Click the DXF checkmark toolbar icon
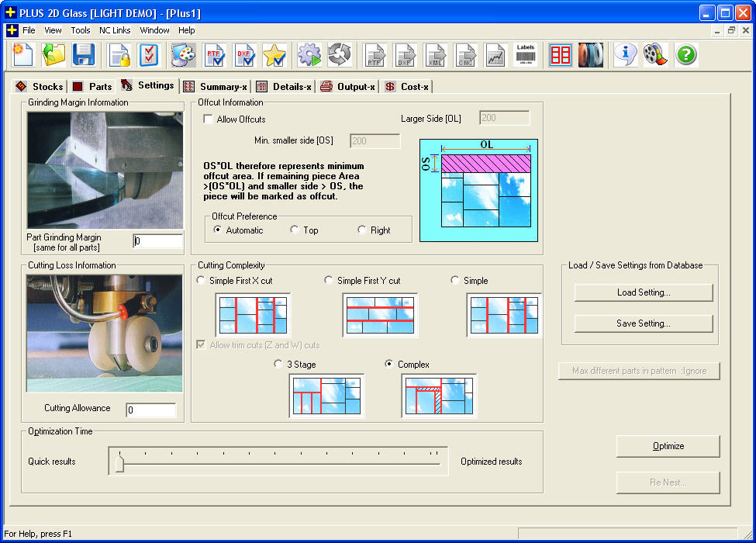 (244, 54)
